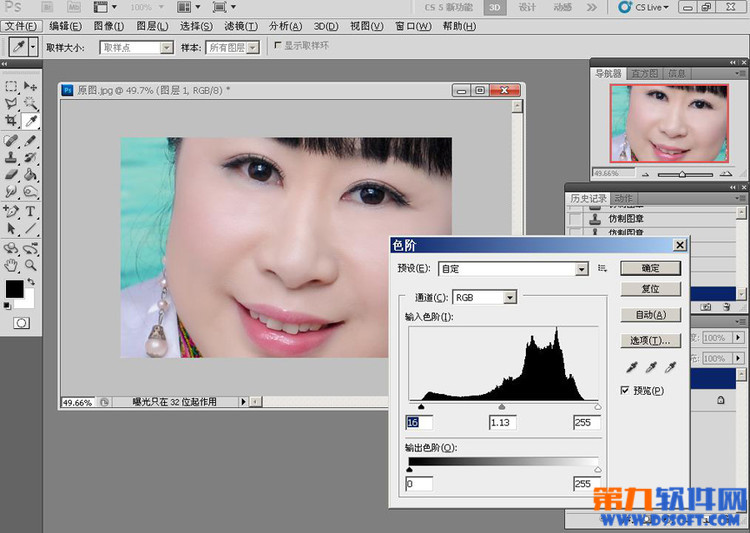Toggle 显示取样环 checkbox
Viewport: 750px width, 533px height.
(277, 45)
